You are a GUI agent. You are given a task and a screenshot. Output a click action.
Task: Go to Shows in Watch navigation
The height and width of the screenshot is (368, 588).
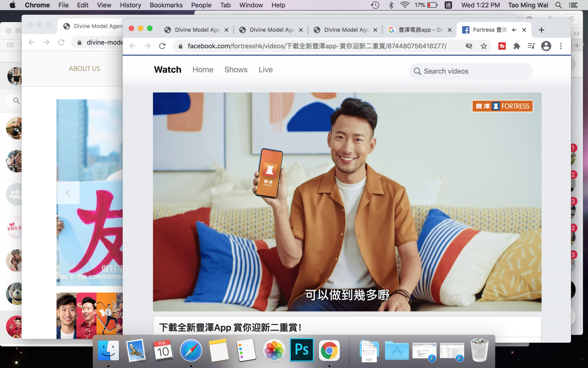click(x=236, y=69)
